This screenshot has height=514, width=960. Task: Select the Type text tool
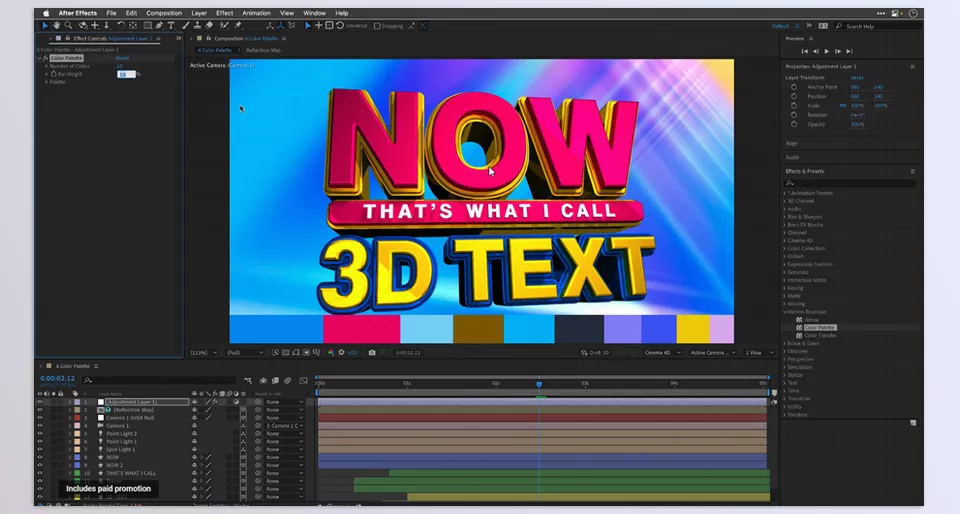[171, 26]
